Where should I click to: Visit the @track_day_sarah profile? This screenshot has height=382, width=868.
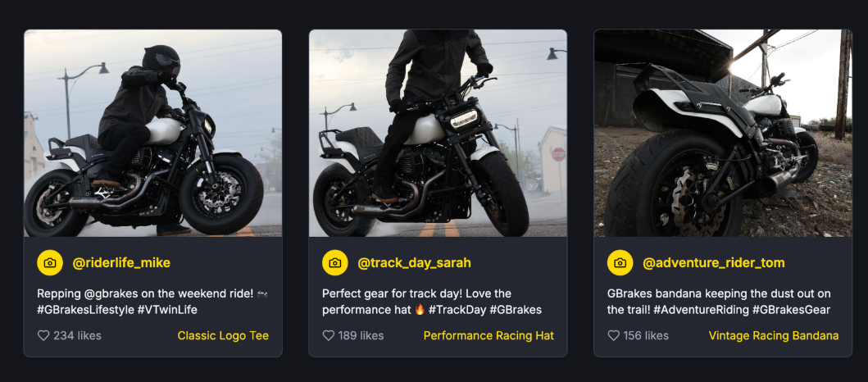(414, 263)
